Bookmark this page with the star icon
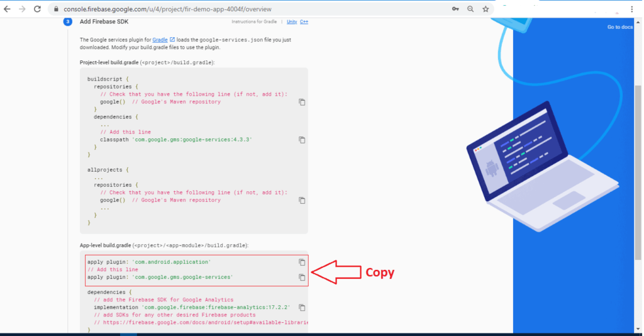 click(486, 9)
